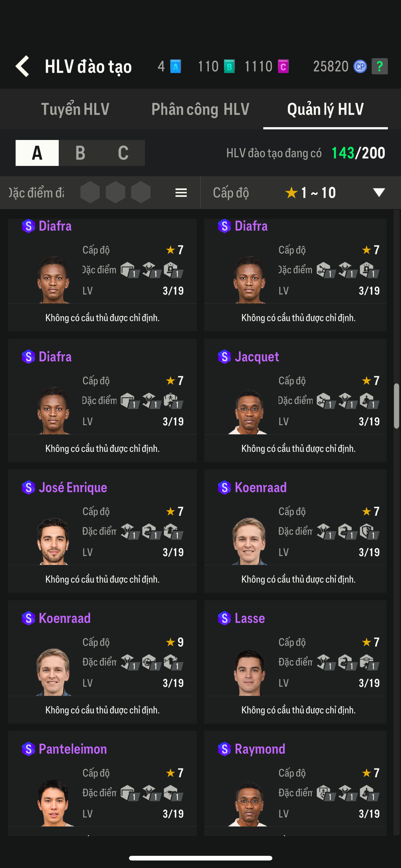This screenshot has width=401, height=868.
Task: Select the Lasse coach card
Action: [x=295, y=661]
